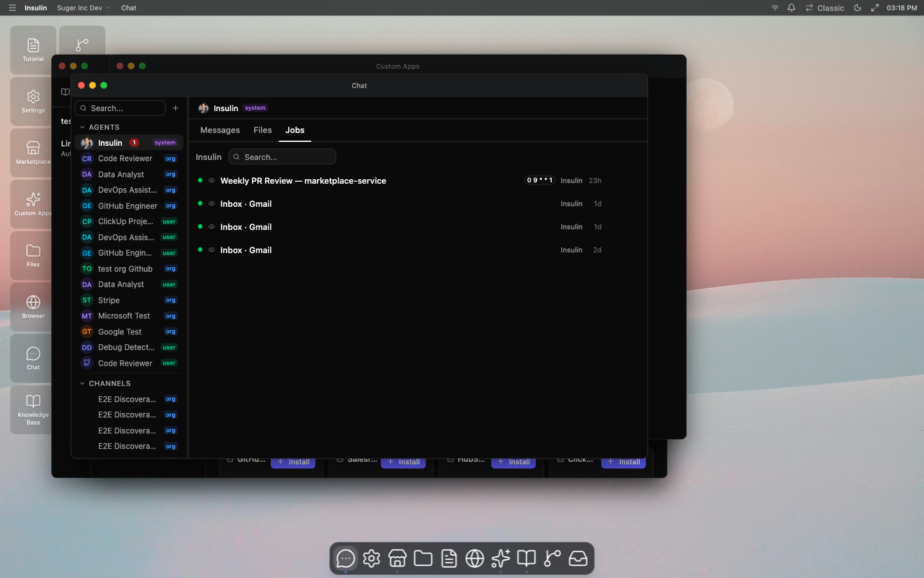Click the Classic mode button in the menu bar

click(x=825, y=8)
